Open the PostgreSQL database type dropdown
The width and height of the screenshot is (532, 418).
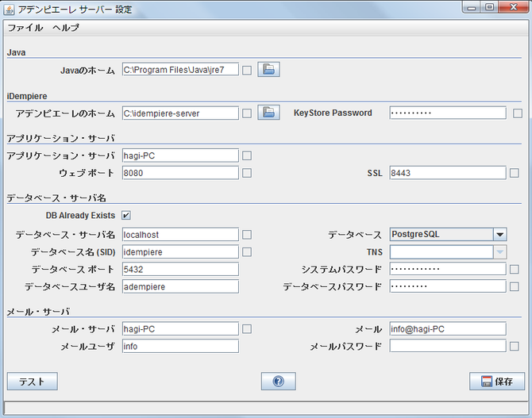499,234
